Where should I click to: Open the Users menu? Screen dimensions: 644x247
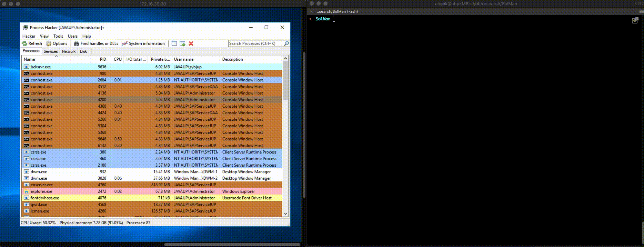coord(73,36)
